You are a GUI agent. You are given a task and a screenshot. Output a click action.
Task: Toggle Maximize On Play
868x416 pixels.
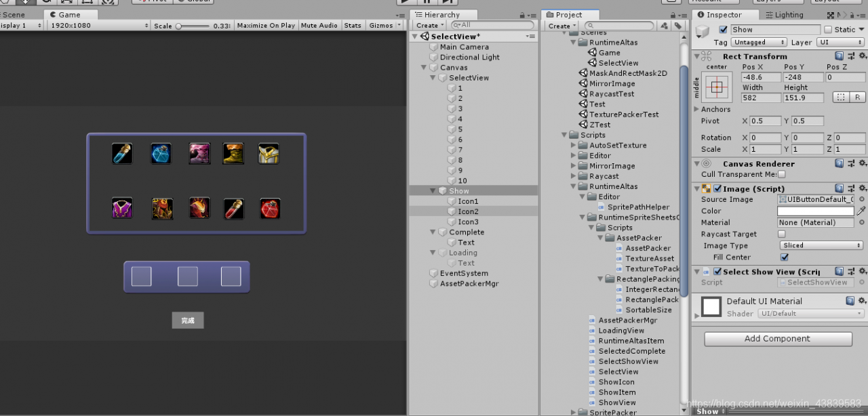pyautogui.click(x=266, y=26)
